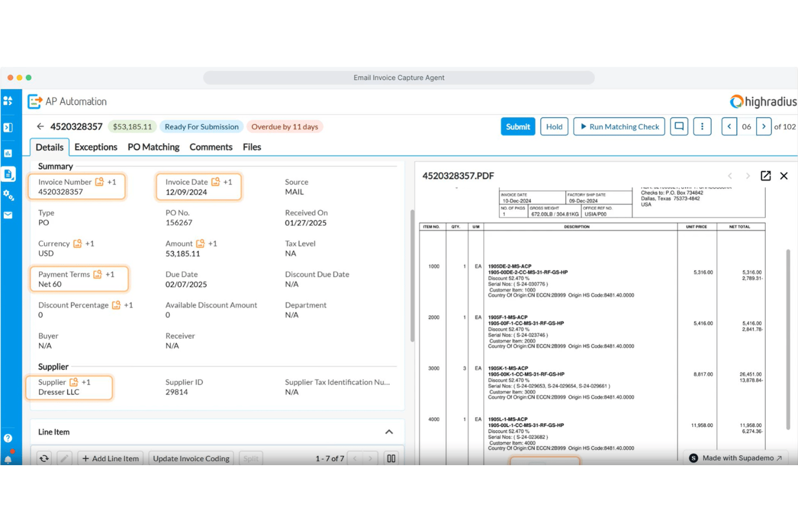This screenshot has height=532, width=798.
Task: Click Update Invoice Coding button
Action: pyautogui.click(x=191, y=458)
